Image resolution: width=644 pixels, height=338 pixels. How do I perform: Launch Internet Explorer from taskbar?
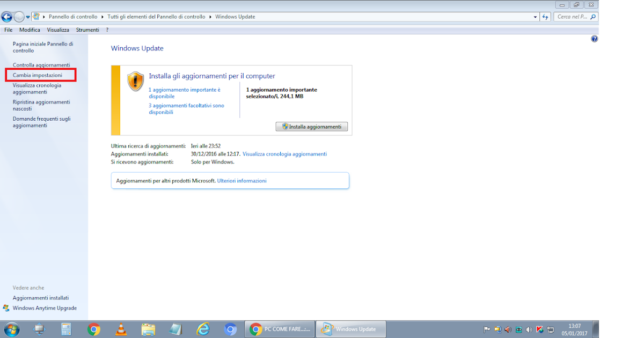point(203,329)
